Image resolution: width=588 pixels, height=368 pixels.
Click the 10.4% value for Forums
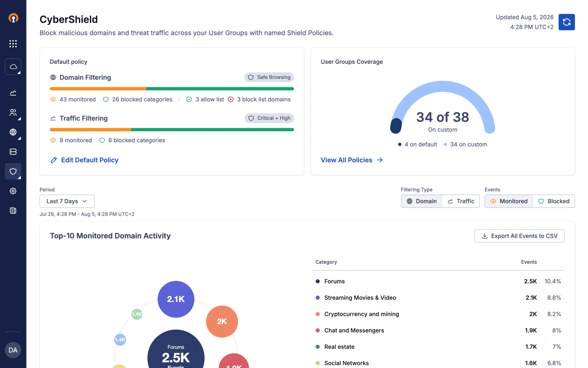tap(553, 281)
